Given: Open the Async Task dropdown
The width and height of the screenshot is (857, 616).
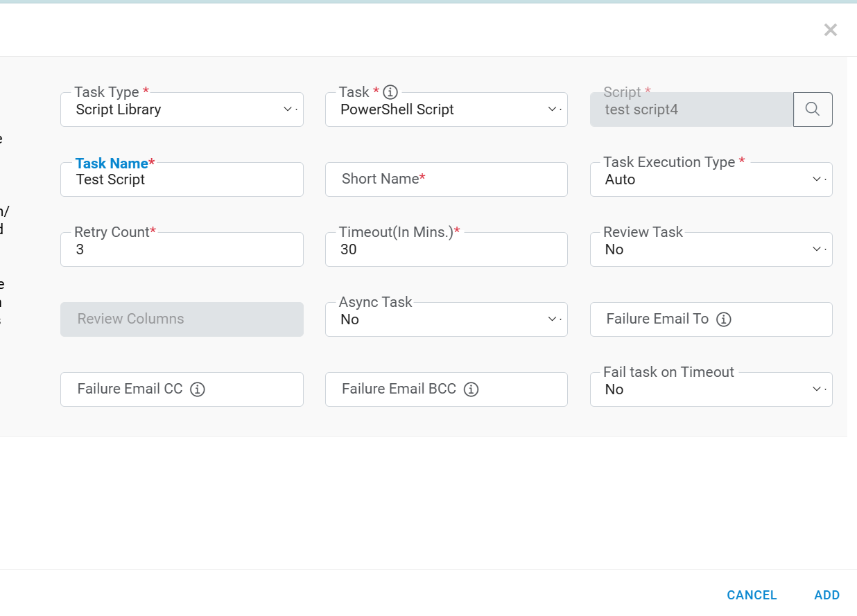Looking at the screenshot, I should click(x=446, y=320).
